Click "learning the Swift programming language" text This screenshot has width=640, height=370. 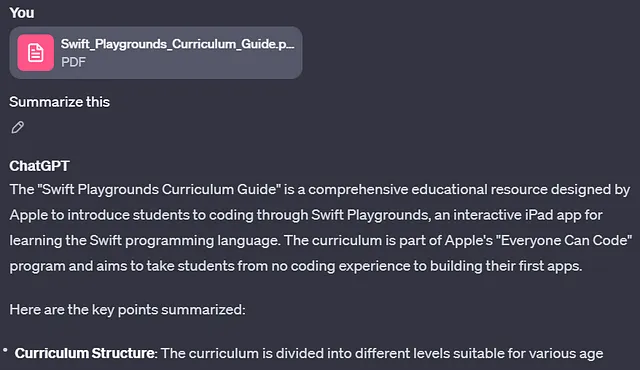pos(144,240)
